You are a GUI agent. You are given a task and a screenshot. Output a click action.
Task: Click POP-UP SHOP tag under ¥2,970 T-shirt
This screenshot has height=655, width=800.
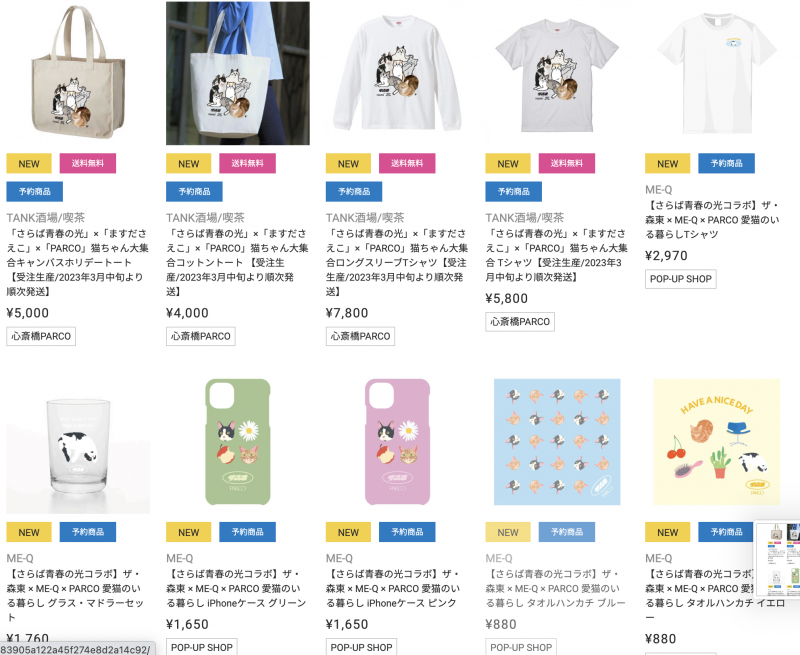coord(681,279)
